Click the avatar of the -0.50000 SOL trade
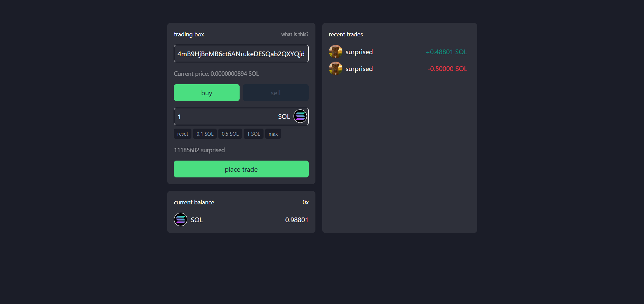 click(x=335, y=69)
